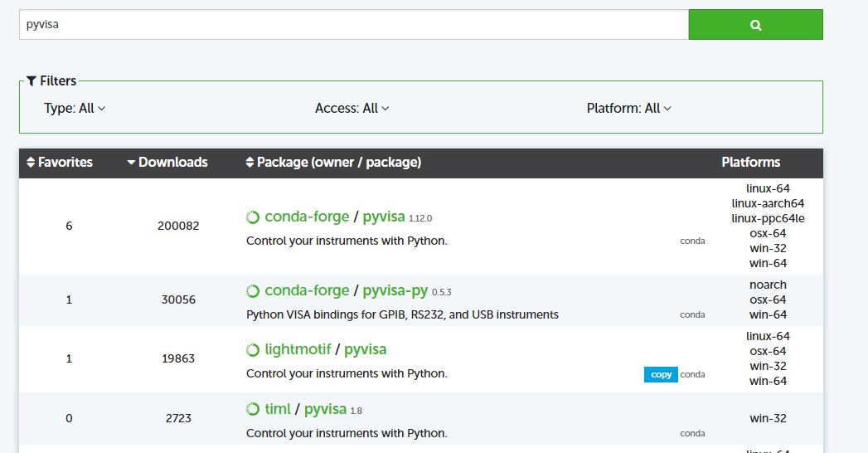Expand the Platform: All filter dropdown
868x453 pixels.
pos(629,108)
